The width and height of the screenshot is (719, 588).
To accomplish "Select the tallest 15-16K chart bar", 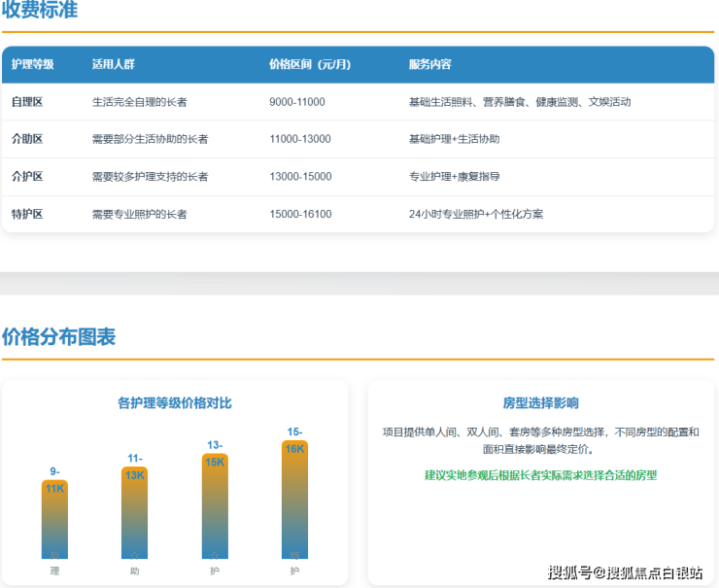I will pyautogui.click(x=294, y=500).
